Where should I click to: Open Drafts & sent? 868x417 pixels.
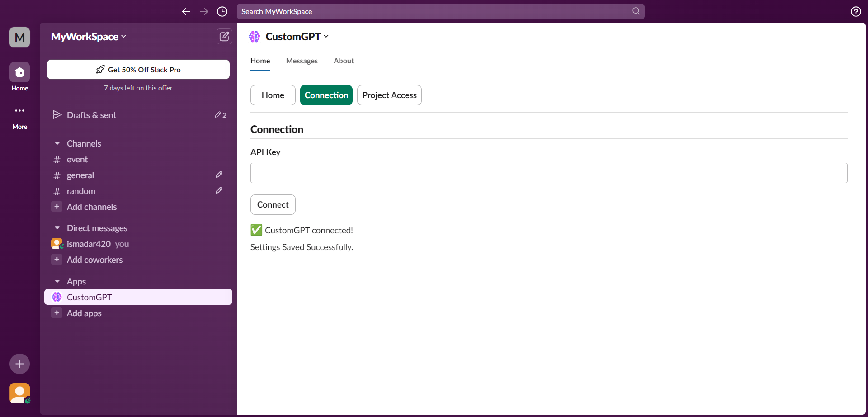[x=138, y=115]
